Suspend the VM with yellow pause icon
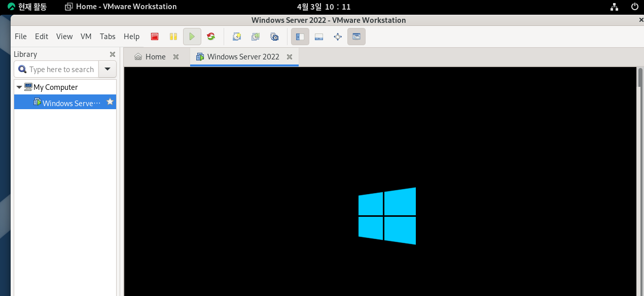The height and width of the screenshot is (296, 644). (x=173, y=37)
